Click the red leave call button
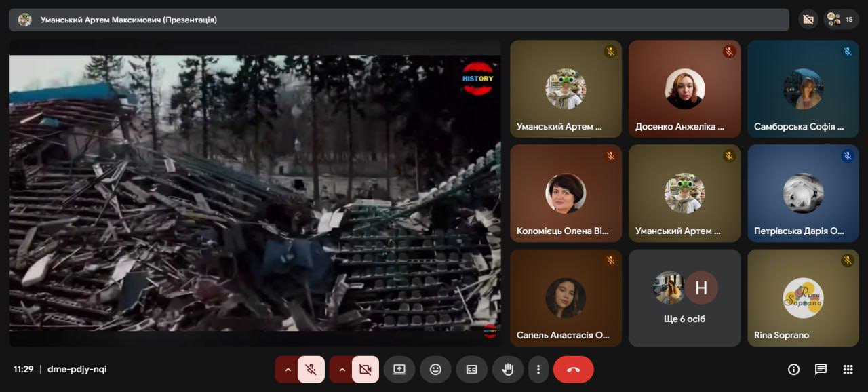This screenshot has width=868, height=392. [573, 370]
